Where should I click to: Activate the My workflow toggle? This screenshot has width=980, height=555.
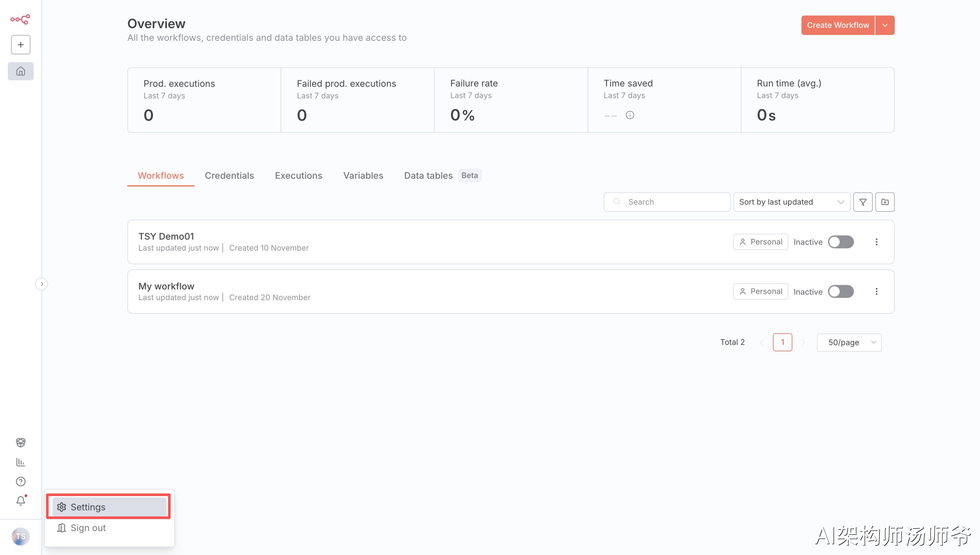(841, 292)
